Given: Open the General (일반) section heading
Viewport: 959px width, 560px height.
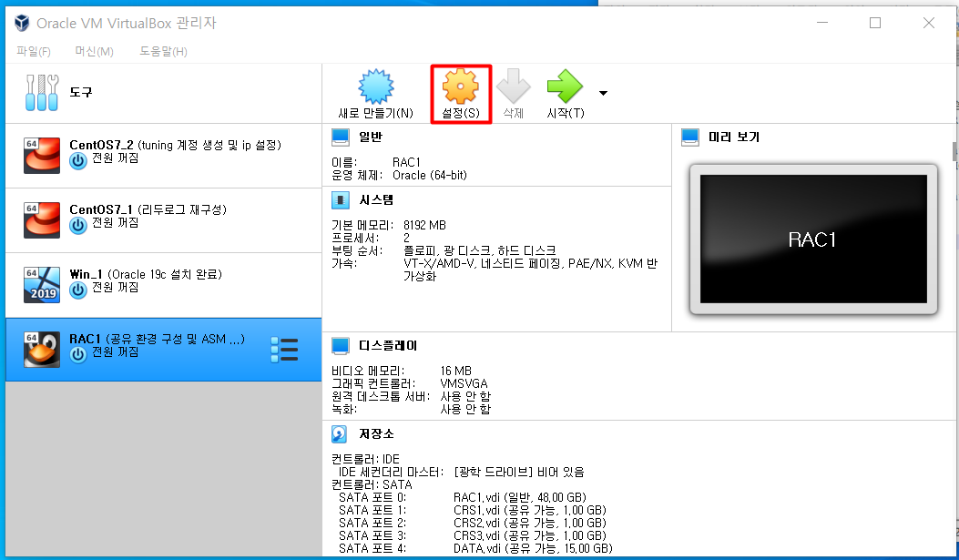Looking at the screenshot, I should pyautogui.click(x=371, y=137).
